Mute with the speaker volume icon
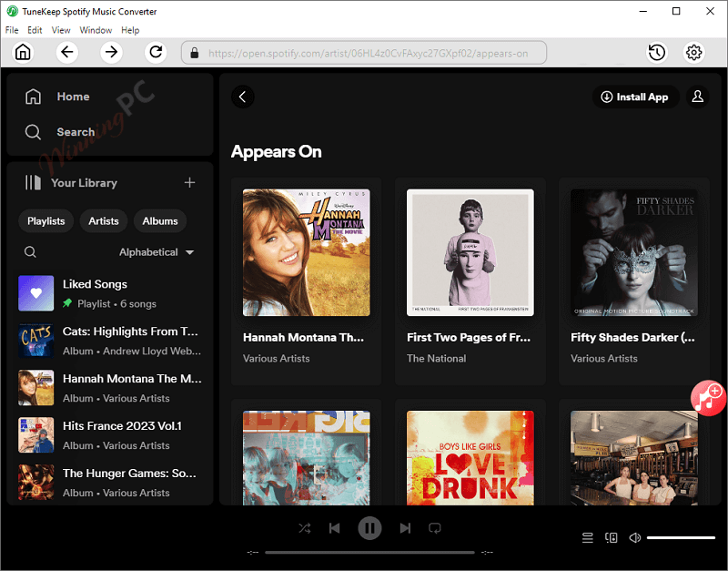The height and width of the screenshot is (571, 728). [634, 538]
